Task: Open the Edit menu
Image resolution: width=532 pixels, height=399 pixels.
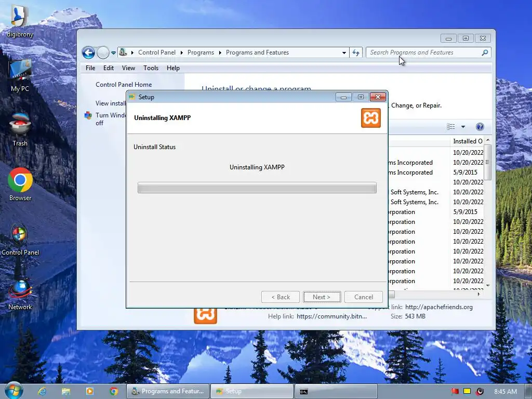Action: click(109, 68)
